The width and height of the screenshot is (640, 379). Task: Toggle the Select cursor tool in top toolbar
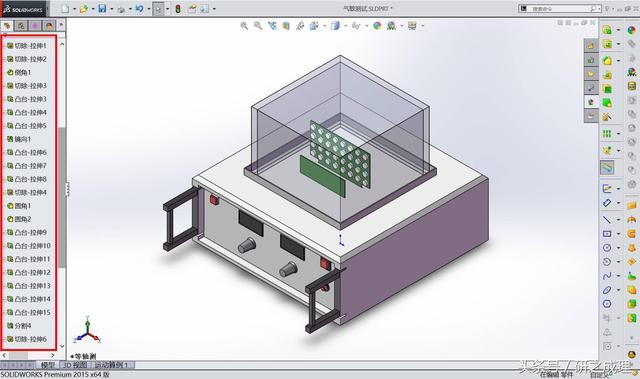(x=158, y=9)
